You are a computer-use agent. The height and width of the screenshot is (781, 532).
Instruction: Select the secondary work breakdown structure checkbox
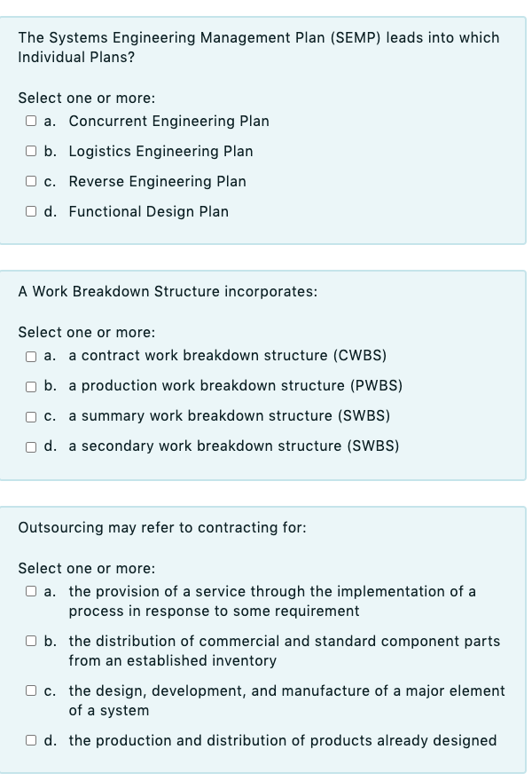(29, 446)
